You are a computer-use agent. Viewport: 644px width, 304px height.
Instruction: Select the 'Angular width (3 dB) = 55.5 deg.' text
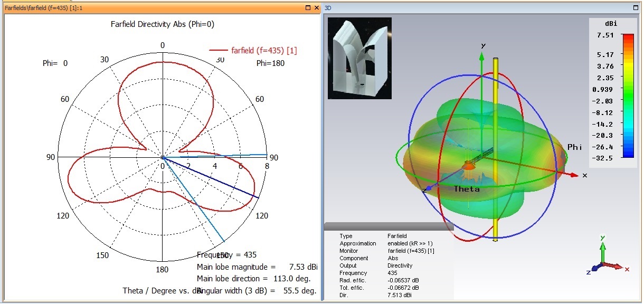point(257,290)
